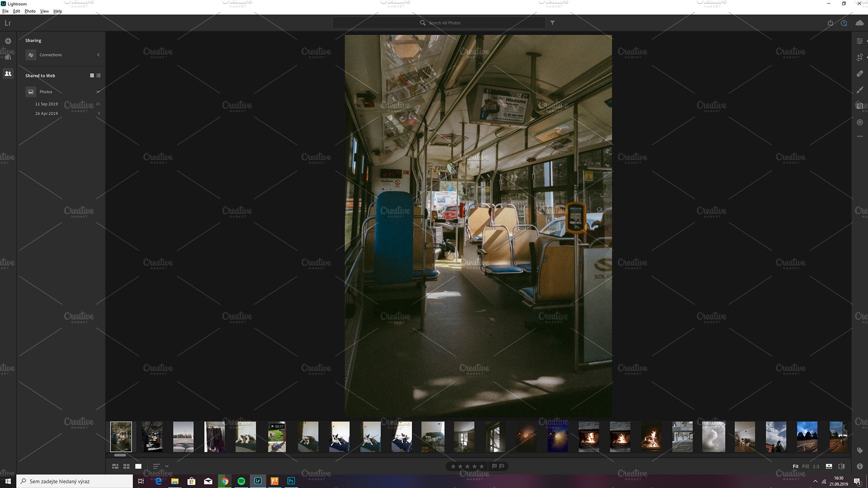Select the Linear Gradient tool
The height and width of the screenshot is (488, 868).
[860, 106]
